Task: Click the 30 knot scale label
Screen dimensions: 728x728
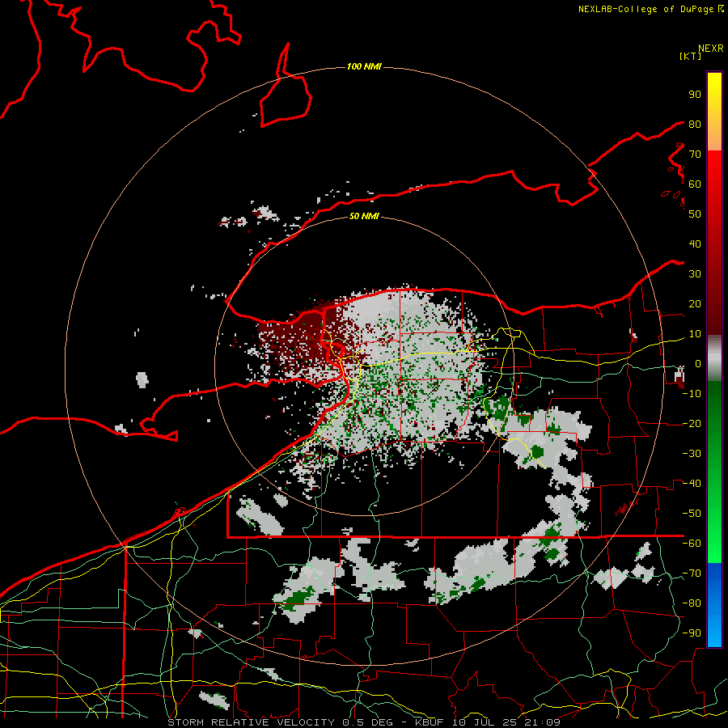Action: coord(695,274)
